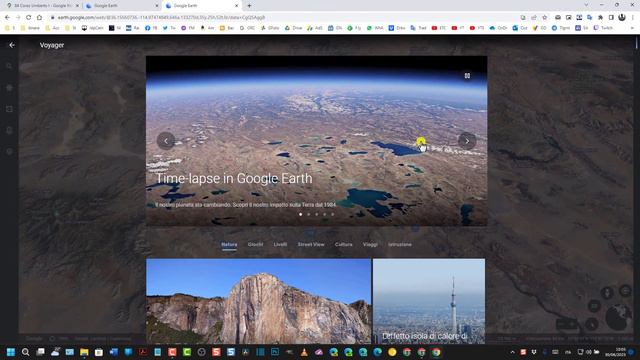Open File Explorer from taskbar
This screenshot has height=360, width=640.
tap(84, 352)
